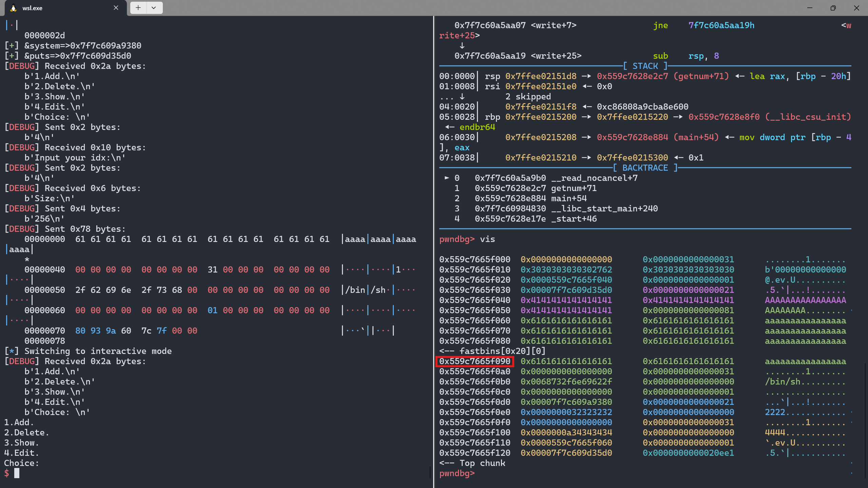Click the 0x0000000000020ee1 top chunk size
The height and width of the screenshot is (488, 868).
pyautogui.click(x=689, y=453)
